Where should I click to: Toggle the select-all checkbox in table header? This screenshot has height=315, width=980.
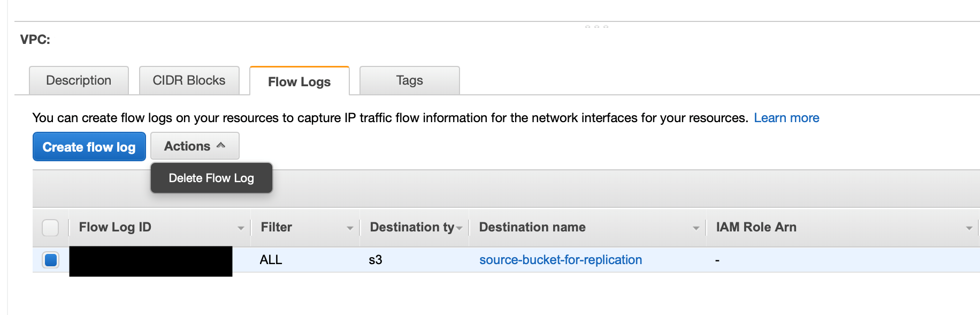point(50,228)
